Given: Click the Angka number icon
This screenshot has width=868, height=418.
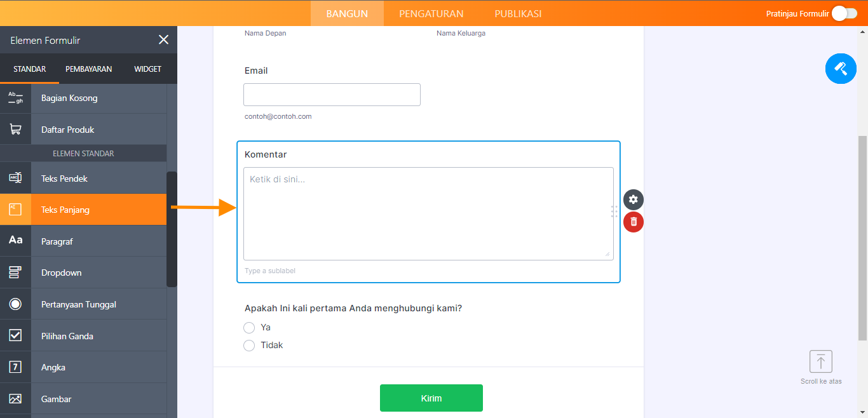Looking at the screenshot, I should click(15, 367).
